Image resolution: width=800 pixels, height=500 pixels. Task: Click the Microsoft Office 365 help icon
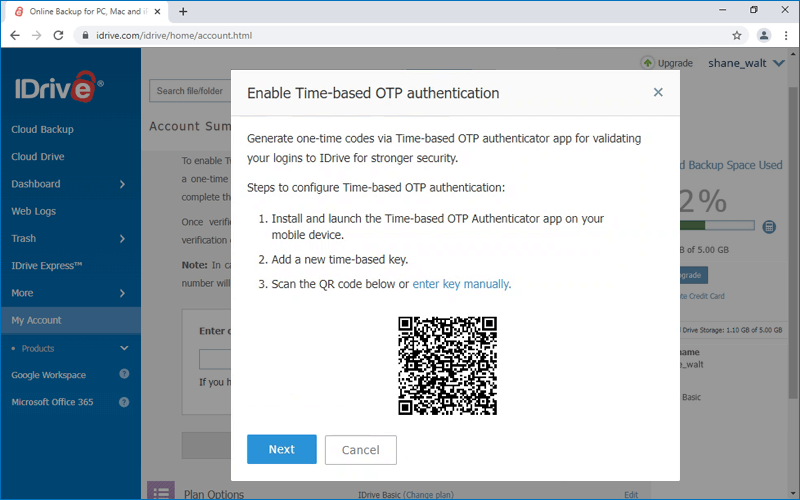pyautogui.click(x=124, y=402)
